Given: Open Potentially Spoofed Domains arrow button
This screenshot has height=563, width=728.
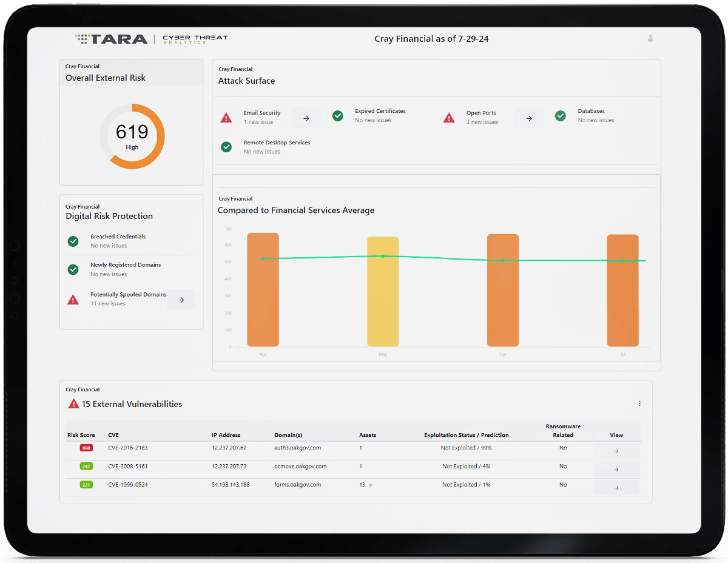Looking at the screenshot, I should (x=181, y=300).
